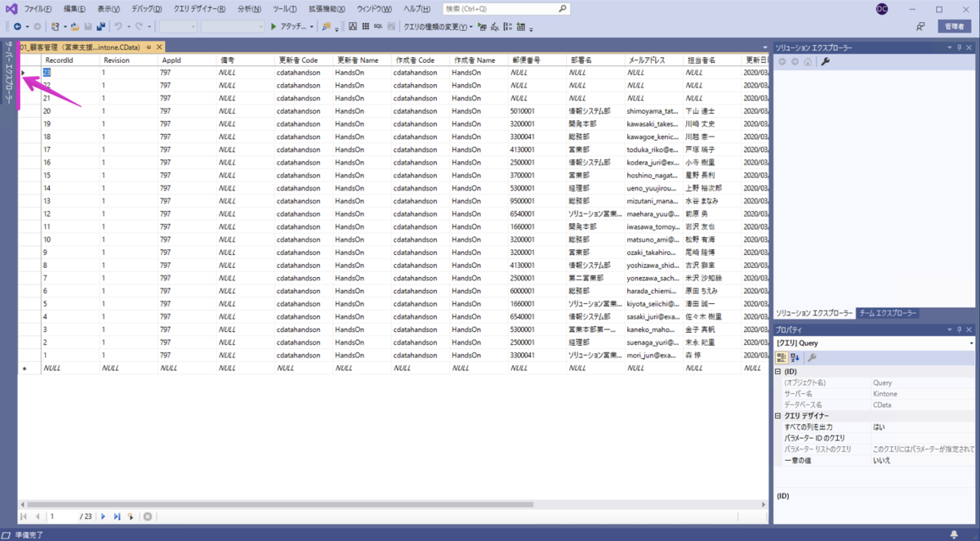980x541 pixels.
Task: Pin the 01_顧客管理 document tab
Action: (x=149, y=47)
